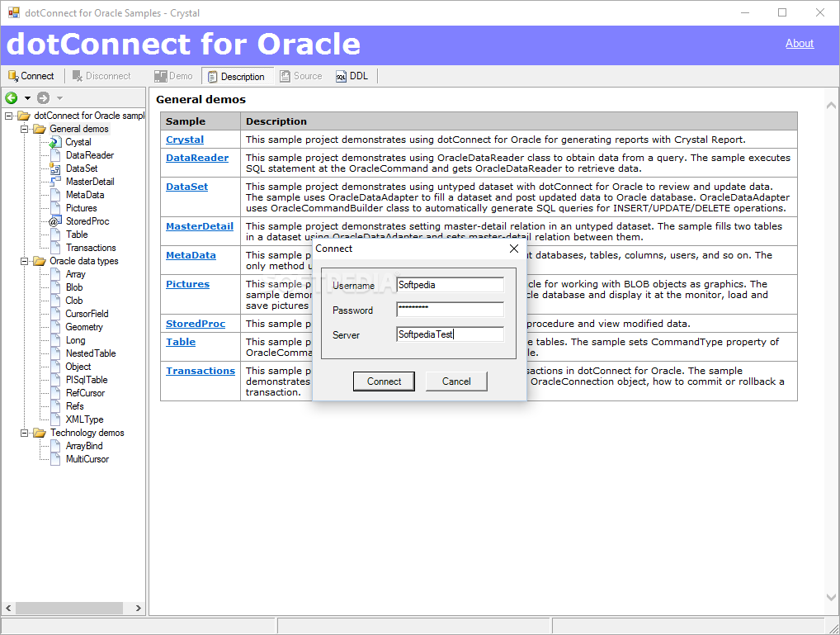This screenshot has height=635, width=840.
Task: Select the XMLType tree item
Action: (84, 419)
